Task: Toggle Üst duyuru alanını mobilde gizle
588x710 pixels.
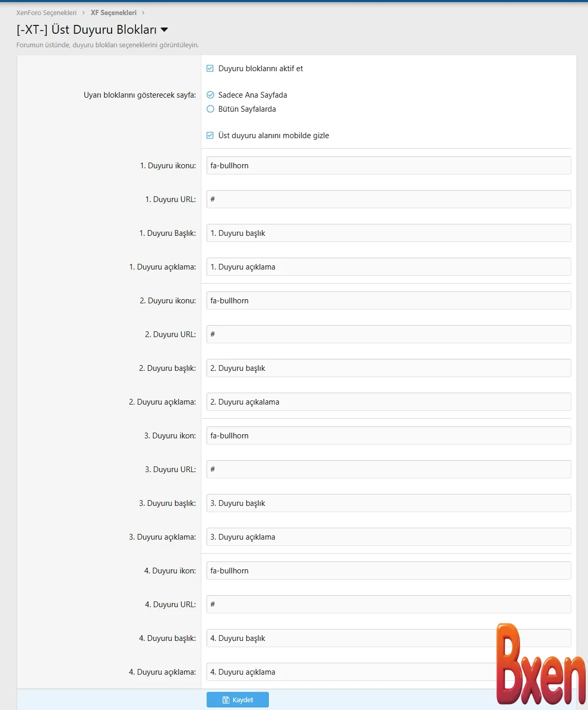Action: click(210, 135)
